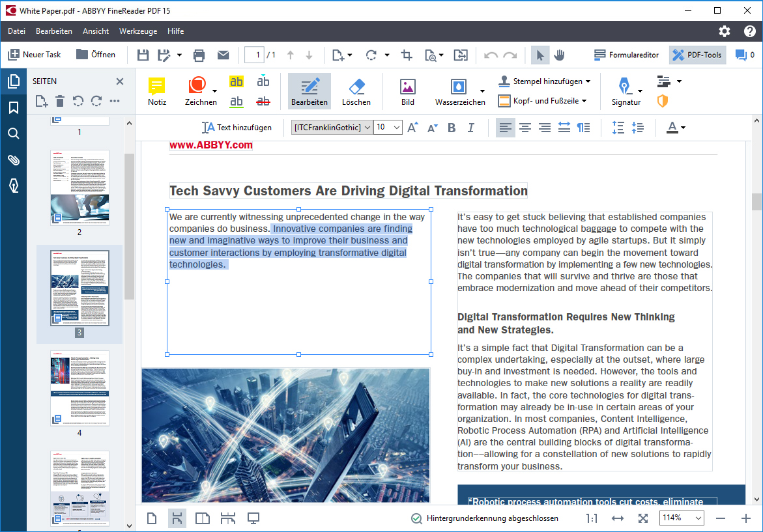763x532 pixels.
Task: Switch to continuous one-page view
Action: pyautogui.click(x=177, y=518)
